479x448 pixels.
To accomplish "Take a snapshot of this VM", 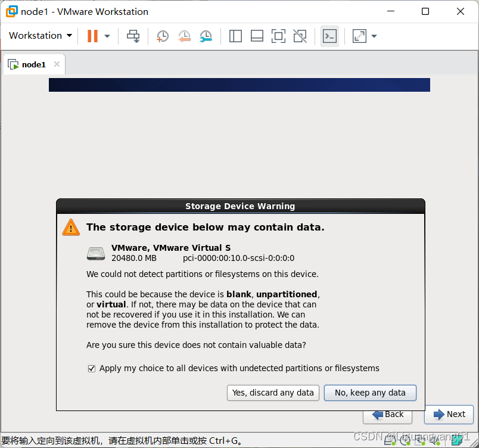I will click(162, 36).
